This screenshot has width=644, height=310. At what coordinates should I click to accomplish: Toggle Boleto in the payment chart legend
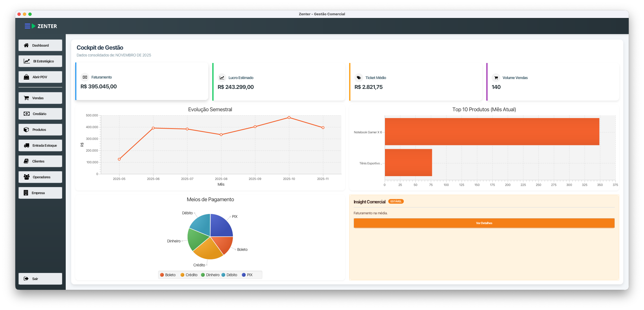tap(168, 275)
